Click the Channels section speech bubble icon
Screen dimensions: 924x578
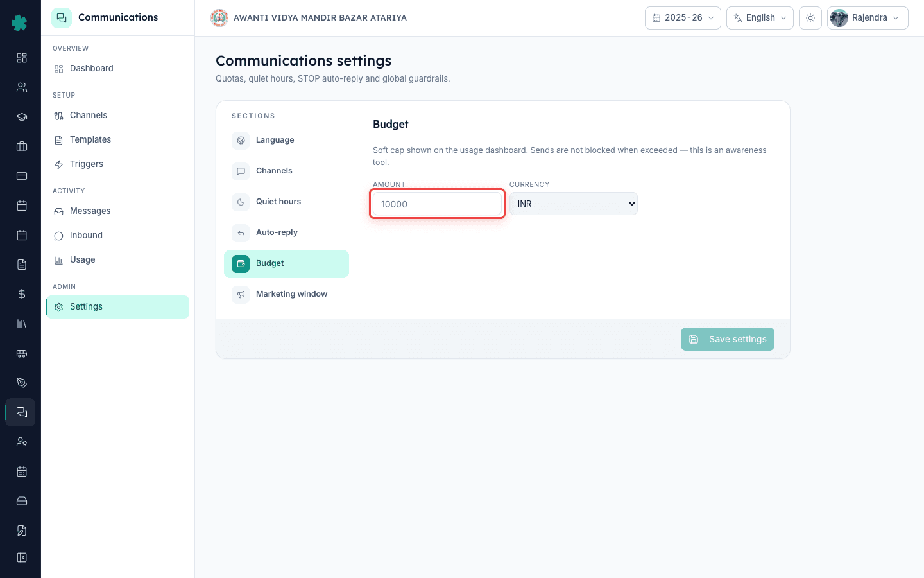pyautogui.click(x=241, y=171)
